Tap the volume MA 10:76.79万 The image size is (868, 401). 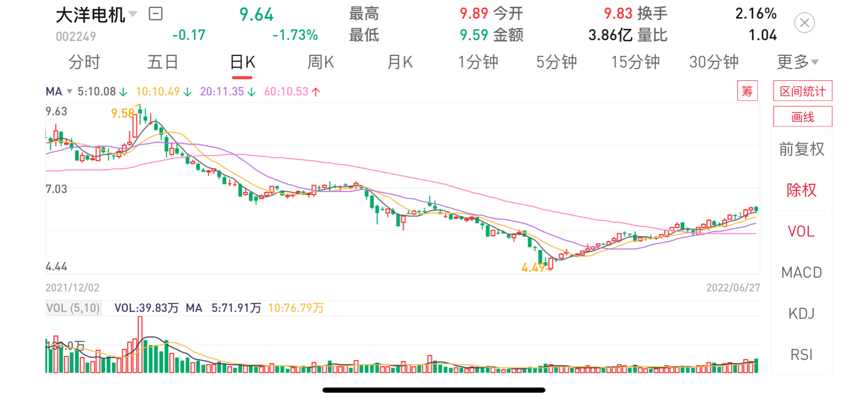click(296, 308)
